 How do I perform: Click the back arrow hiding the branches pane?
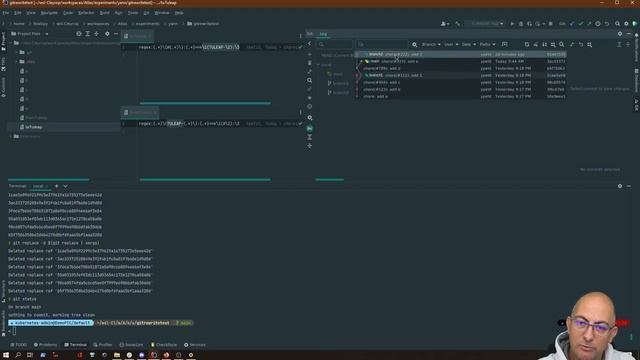[309, 43]
